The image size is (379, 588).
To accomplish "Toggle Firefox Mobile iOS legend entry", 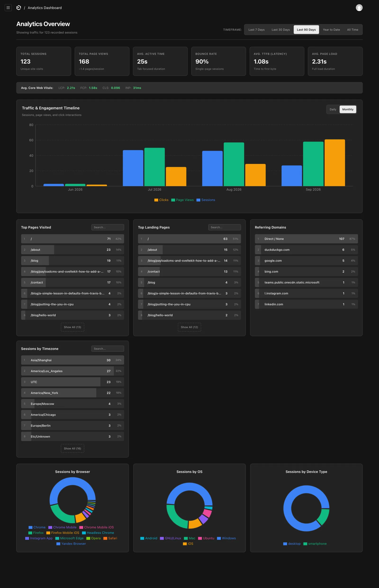I will (63, 533).
